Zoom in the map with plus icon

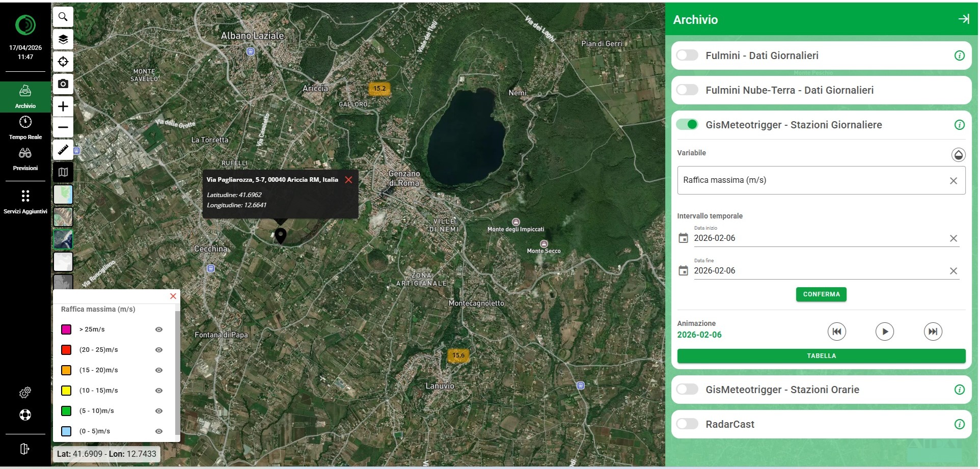point(63,106)
